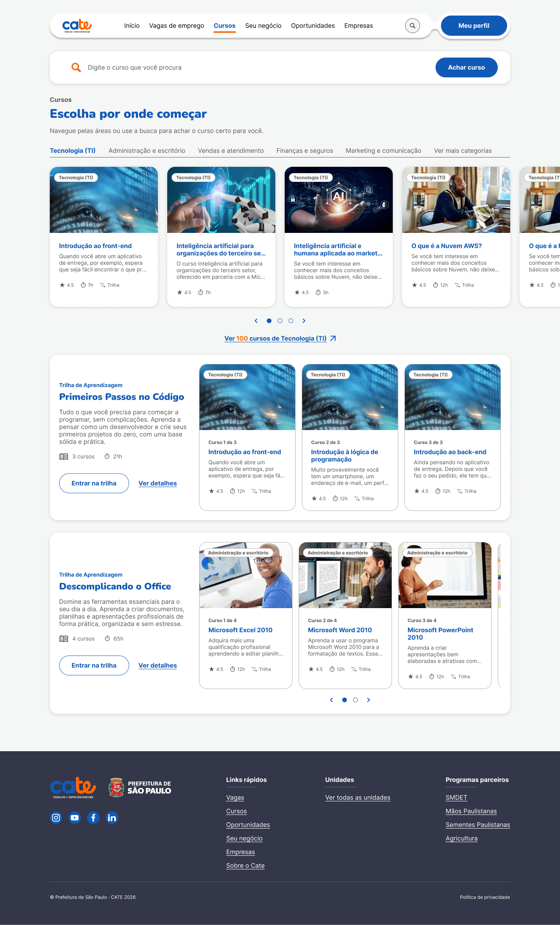Open the header search magnifier icon

coord(413,26)
